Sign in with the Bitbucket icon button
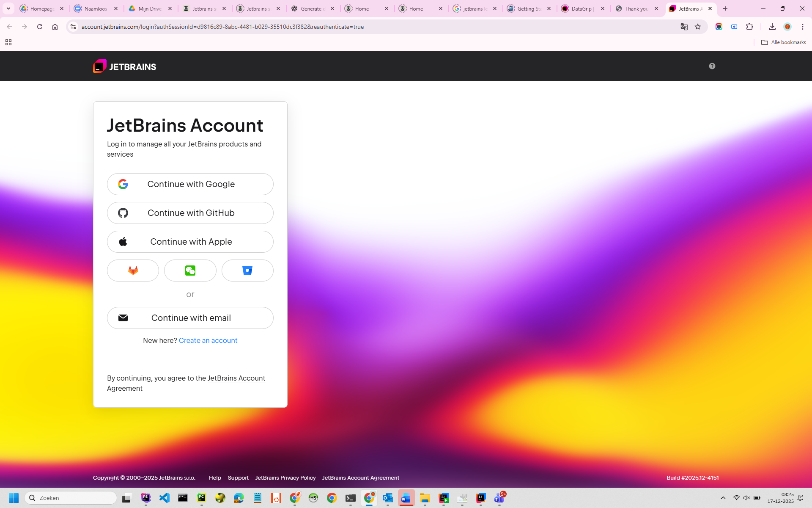812x508 pixels. 247,271
